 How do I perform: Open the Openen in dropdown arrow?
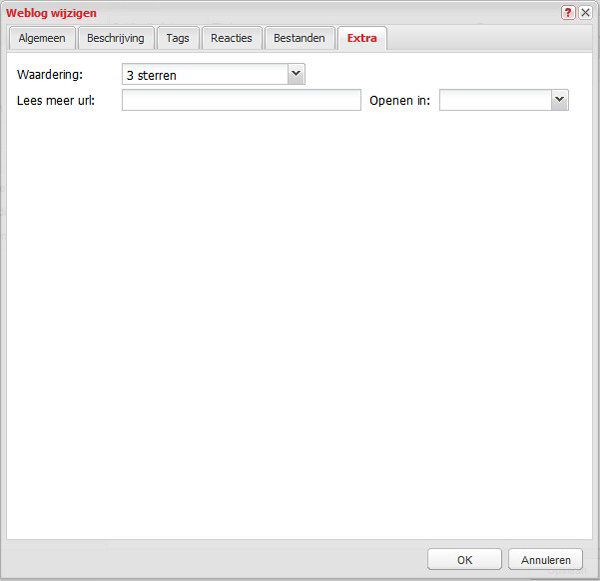tap(560, 100)
